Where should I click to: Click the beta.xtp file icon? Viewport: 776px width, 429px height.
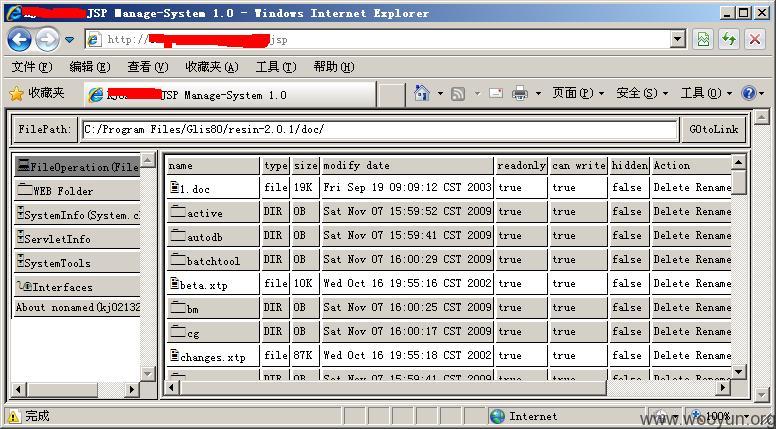point(174,283)
